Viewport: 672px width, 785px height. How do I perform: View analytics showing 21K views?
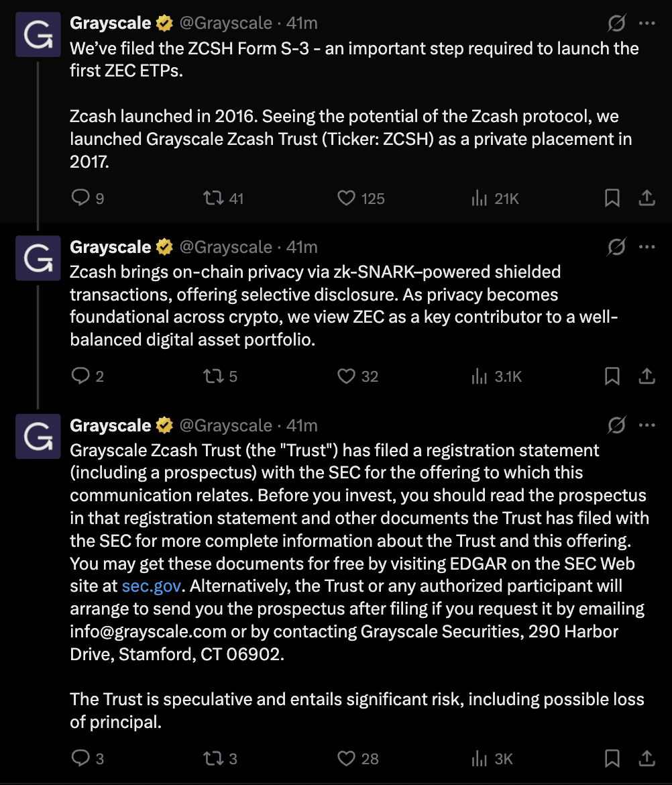click(x=479, y=199)
